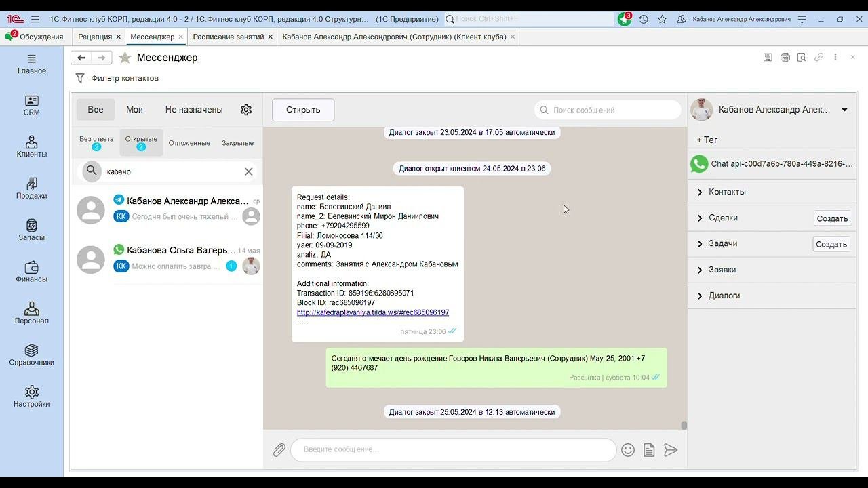Open the Справочники section
The image size is (868, 488).
32,355
